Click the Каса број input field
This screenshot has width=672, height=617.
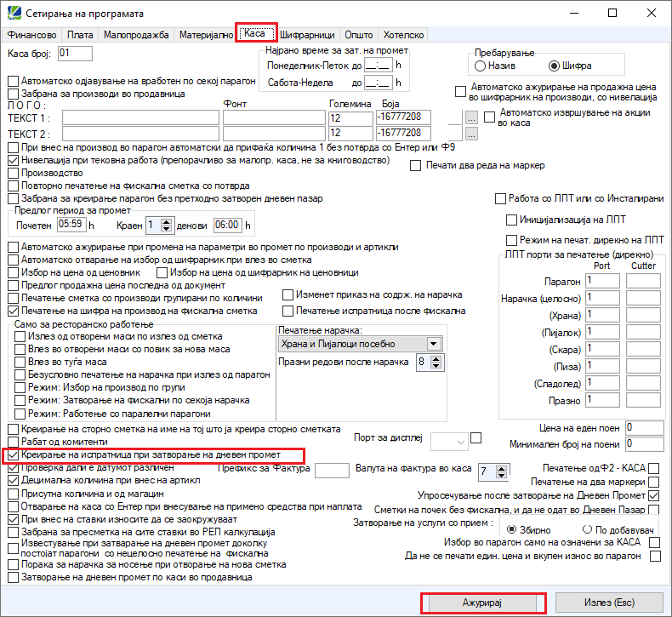point(75,54)
